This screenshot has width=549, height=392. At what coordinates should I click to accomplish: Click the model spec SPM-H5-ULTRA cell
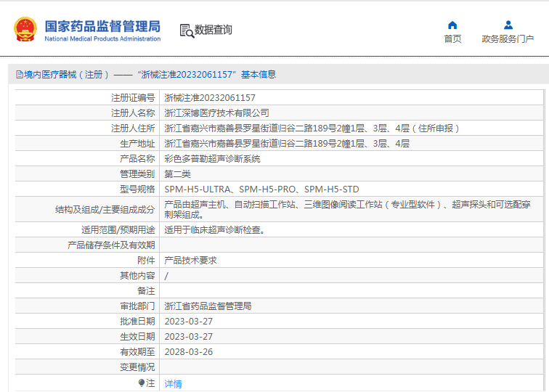point(261,189)
